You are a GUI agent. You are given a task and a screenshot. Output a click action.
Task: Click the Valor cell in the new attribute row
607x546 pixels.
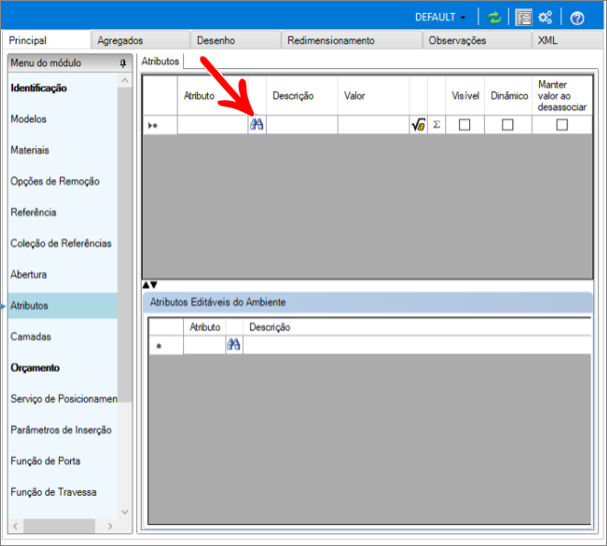(372, 125)
